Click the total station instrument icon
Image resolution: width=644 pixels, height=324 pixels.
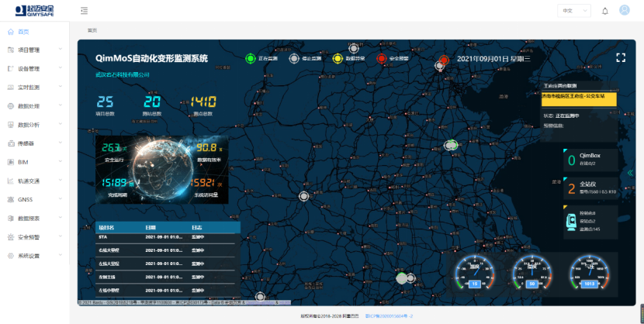click(x=571, y=222)
